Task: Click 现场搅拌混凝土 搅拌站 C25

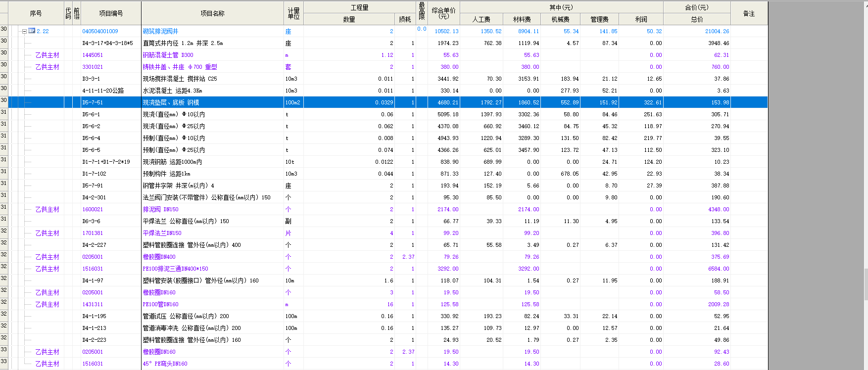Action: [x=180, y=79]
